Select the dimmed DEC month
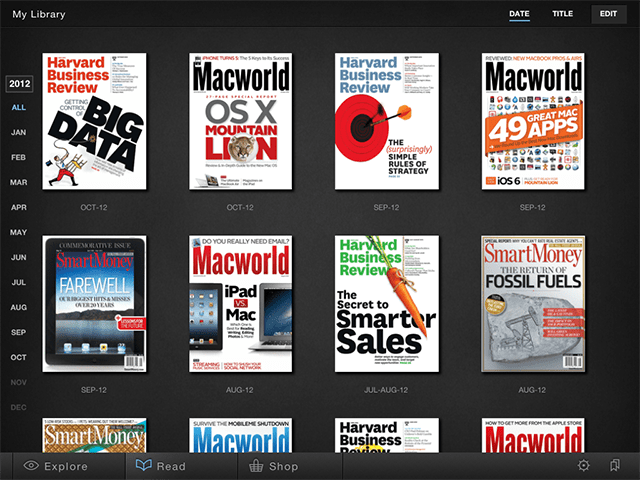 tap(19, 407)
